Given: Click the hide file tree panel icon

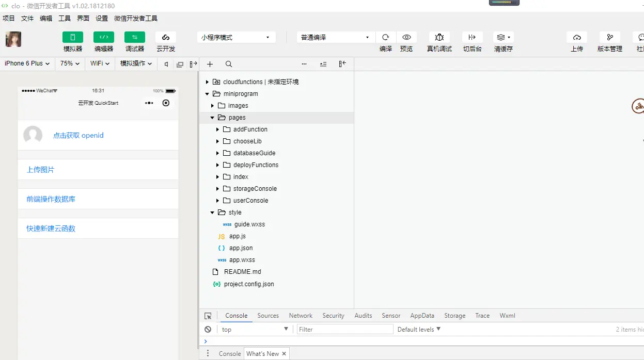Looking at the screenshot, I should pyautogui.click(x=342, y=64).
